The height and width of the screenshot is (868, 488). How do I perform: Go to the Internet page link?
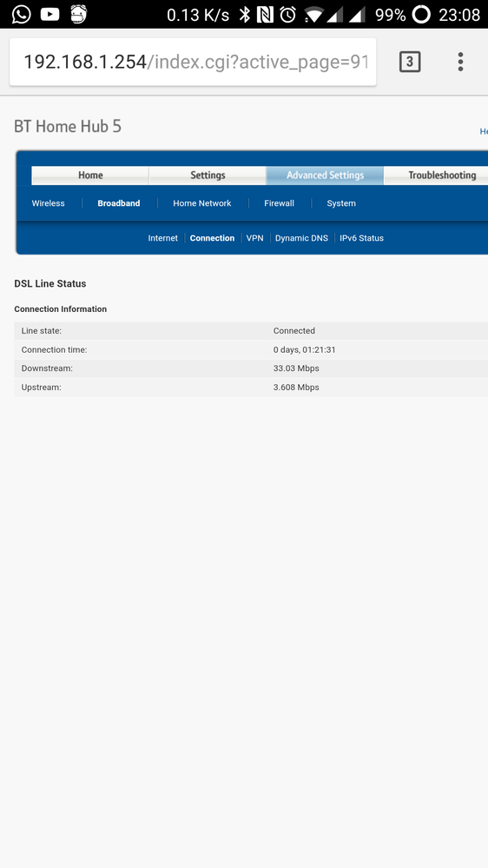(162, 238)
